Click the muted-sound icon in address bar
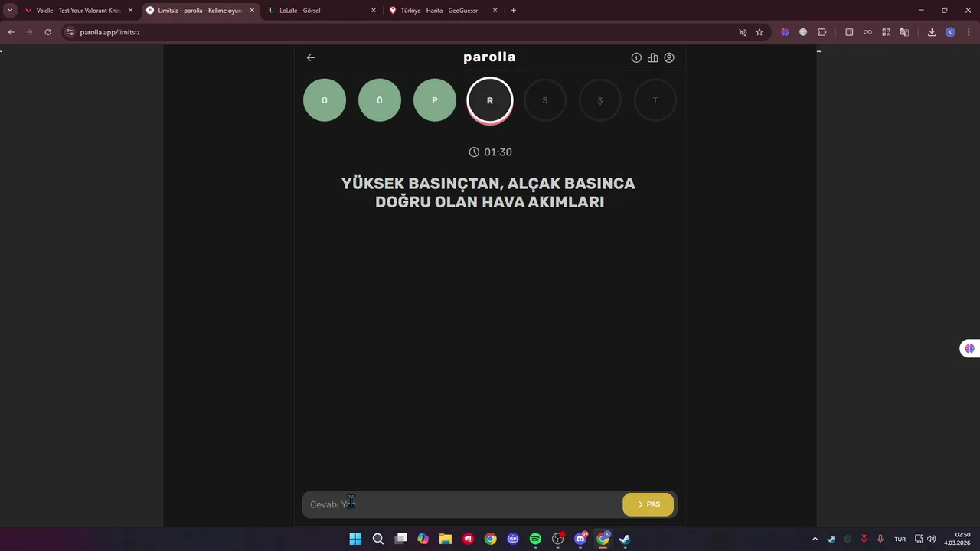Screen dimensions: 980x551 pos(743,32)
